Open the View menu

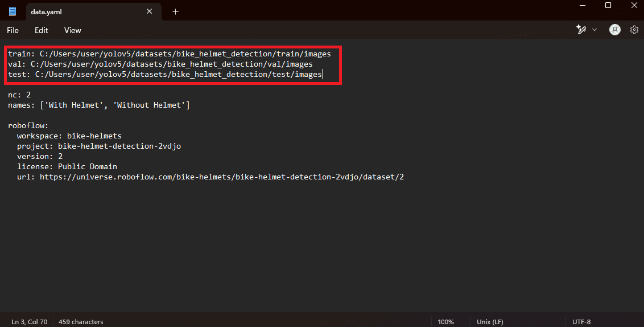coord(73,30)
